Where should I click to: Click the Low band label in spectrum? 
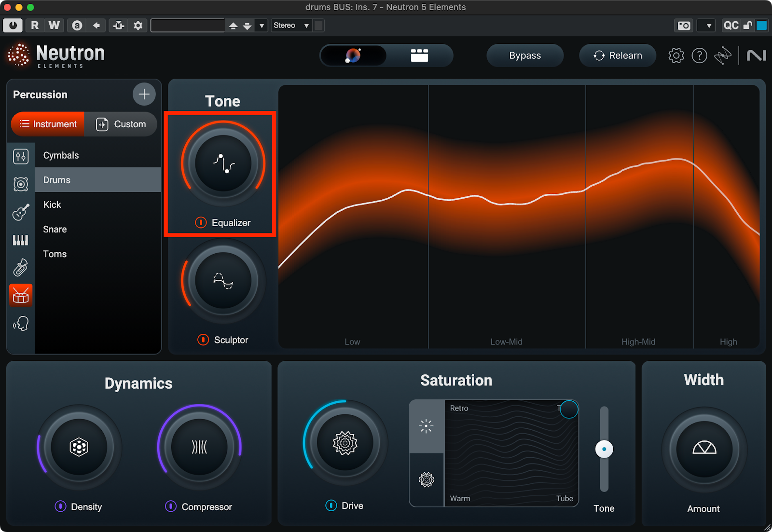pos(352,341)
